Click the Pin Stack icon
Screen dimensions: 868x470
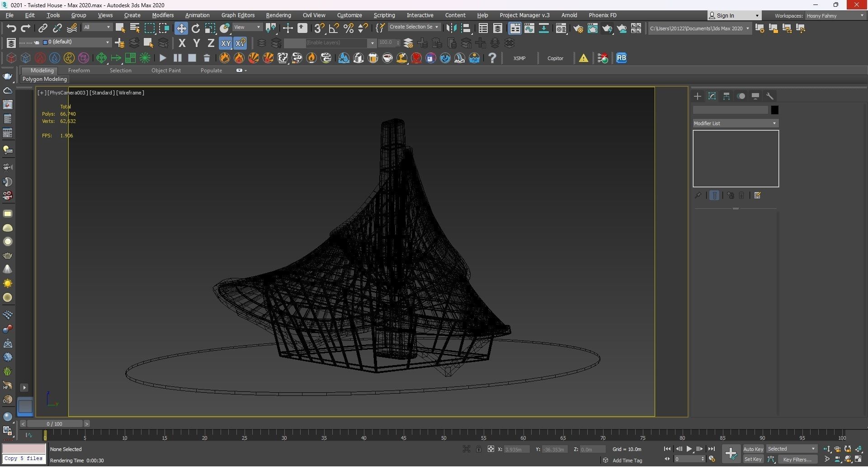698,195
